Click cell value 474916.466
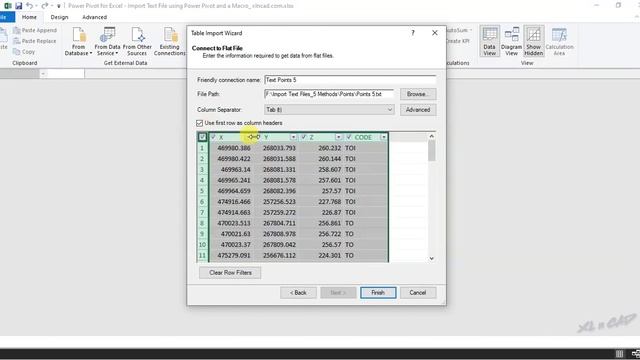 [x=234, y=202]
